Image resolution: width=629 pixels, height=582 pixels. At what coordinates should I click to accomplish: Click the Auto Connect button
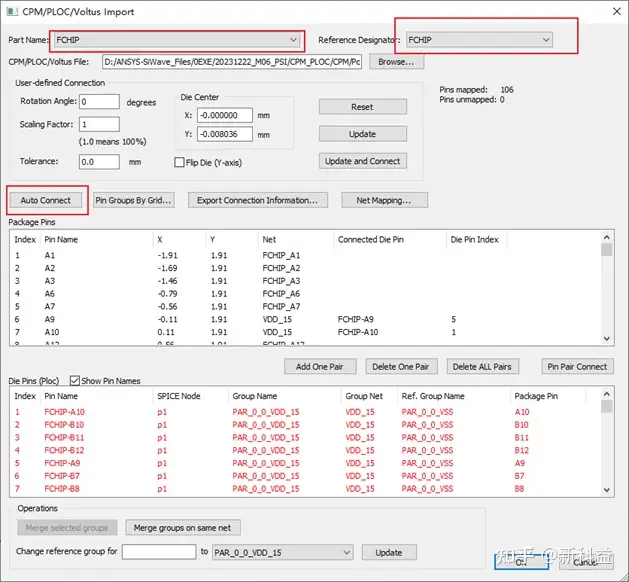(x=46, y=200)
